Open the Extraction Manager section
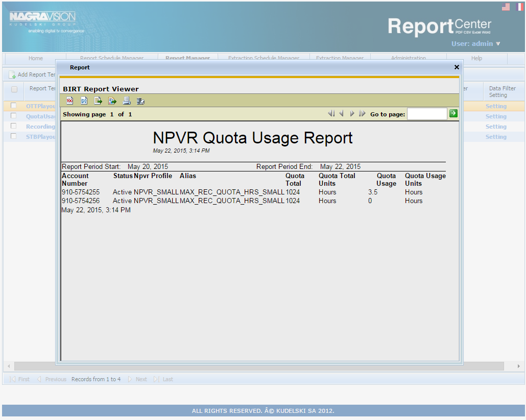The height and width of the screenshot is (420, 526). pyautogui.click(x=340, y=58)
